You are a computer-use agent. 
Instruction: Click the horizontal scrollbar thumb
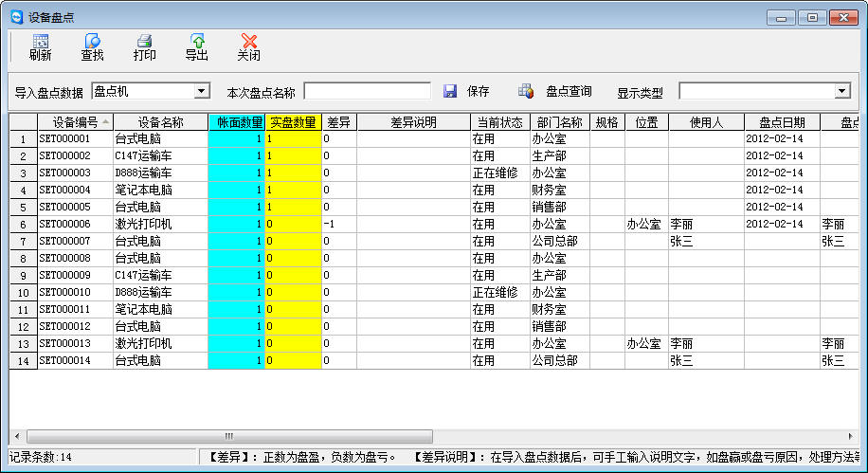(227, 436)
